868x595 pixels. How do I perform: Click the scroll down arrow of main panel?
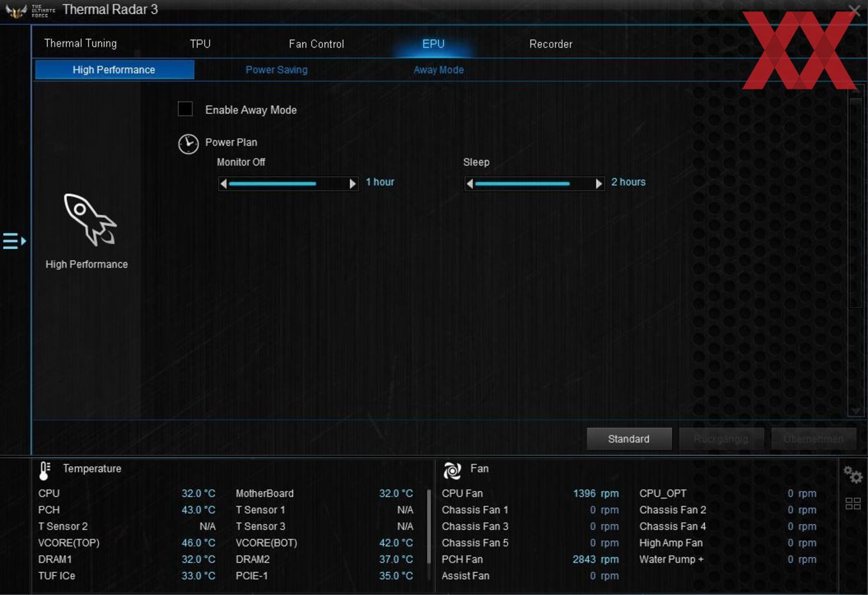[x=856, y=410]
